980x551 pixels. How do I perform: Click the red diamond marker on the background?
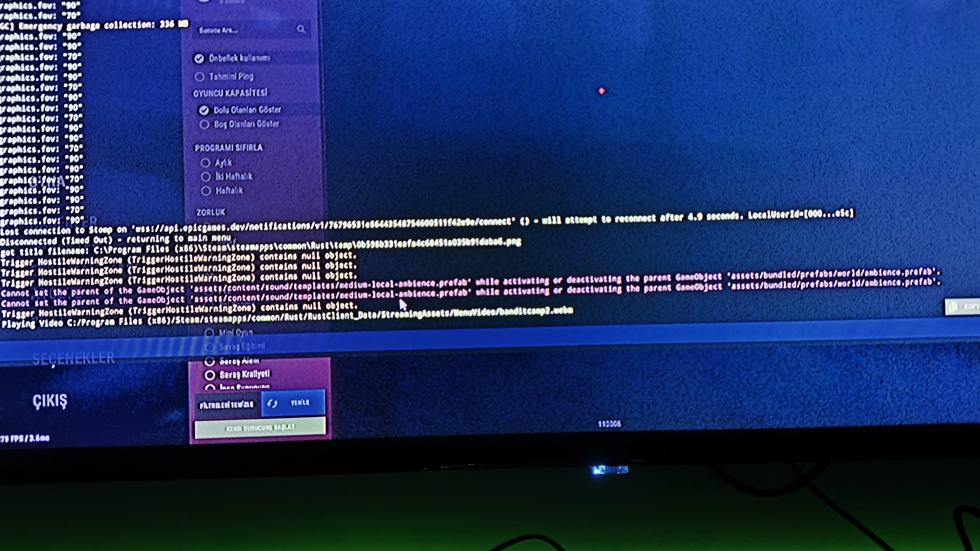[602, 91]
